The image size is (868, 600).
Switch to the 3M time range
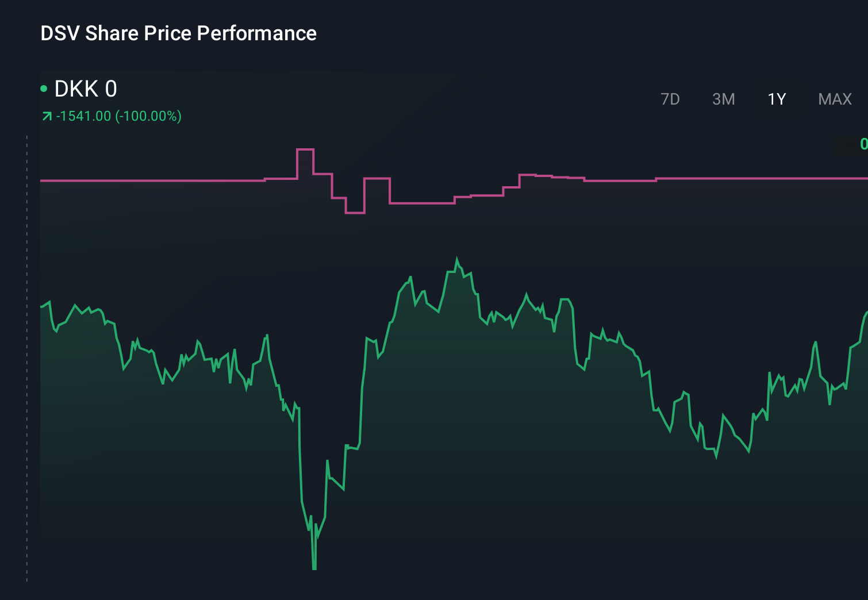point(723,99)
